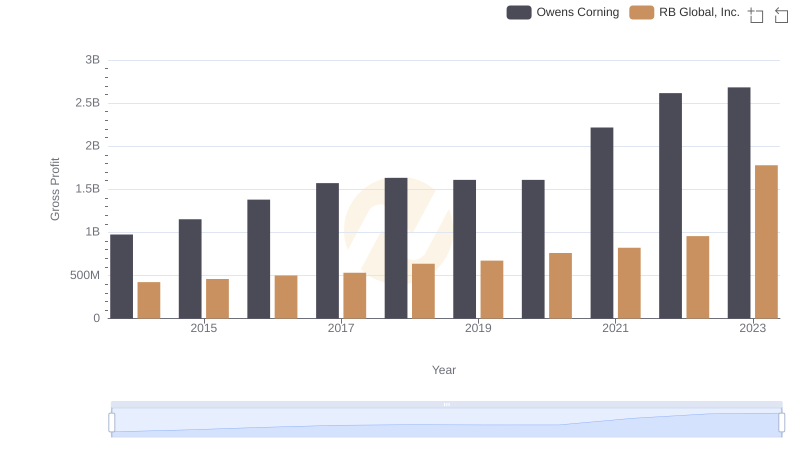Click the Gross Profit axis title
The width and height of the screenshot is (800, 461).
point(56,189)
